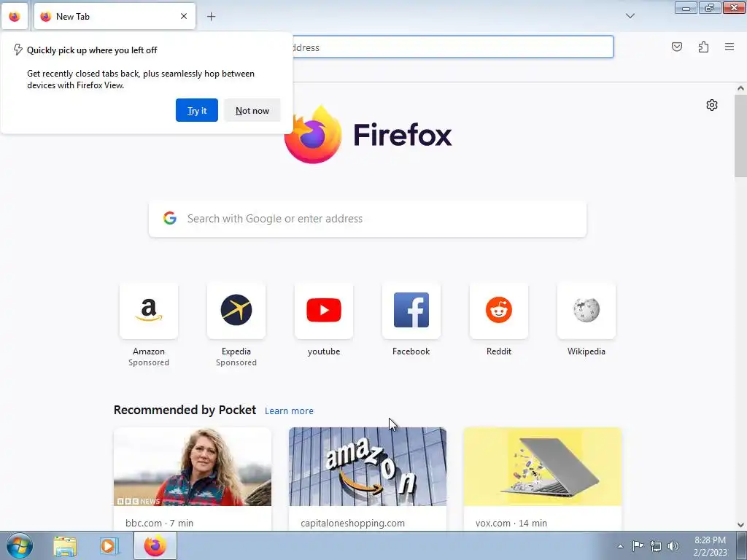Open Firefox View pinned tab
The image size is (747, 560).
tap(15, 16)
